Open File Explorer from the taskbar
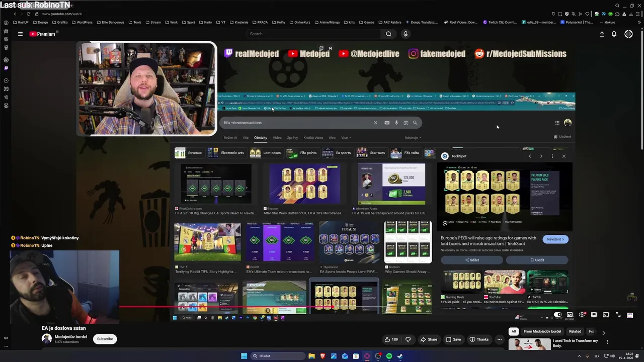The height and width of the screenshot is (362, 644). tap(311, 356)
